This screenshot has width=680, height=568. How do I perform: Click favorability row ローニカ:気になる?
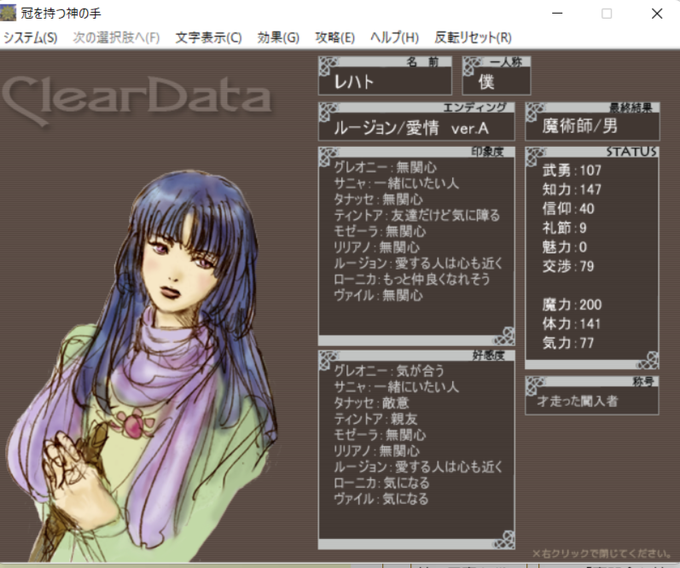click(381, 483)
